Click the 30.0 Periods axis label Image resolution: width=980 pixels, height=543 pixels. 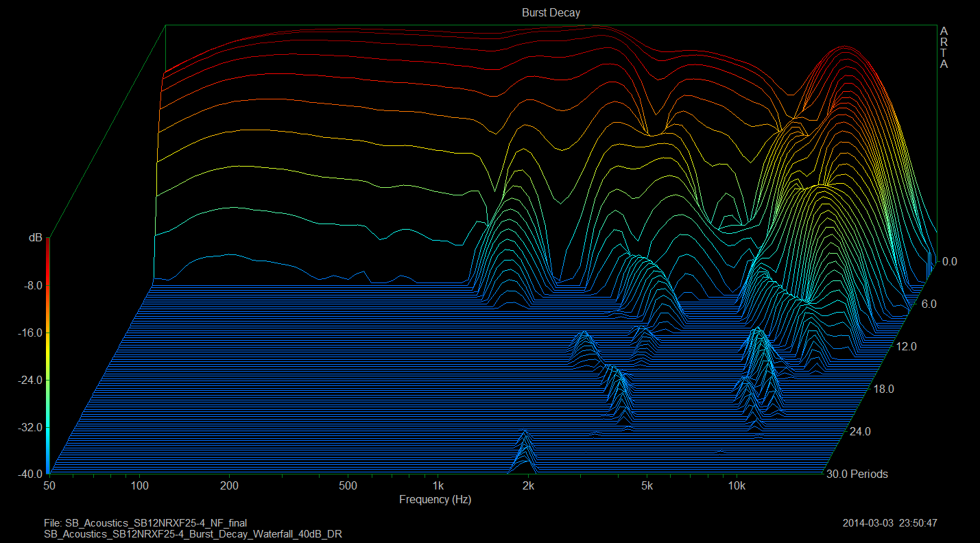(857, 474)
